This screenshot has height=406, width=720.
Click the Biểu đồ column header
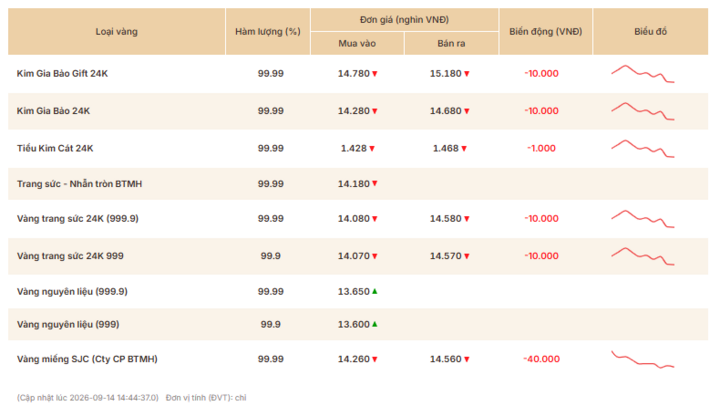coord(650,32)
